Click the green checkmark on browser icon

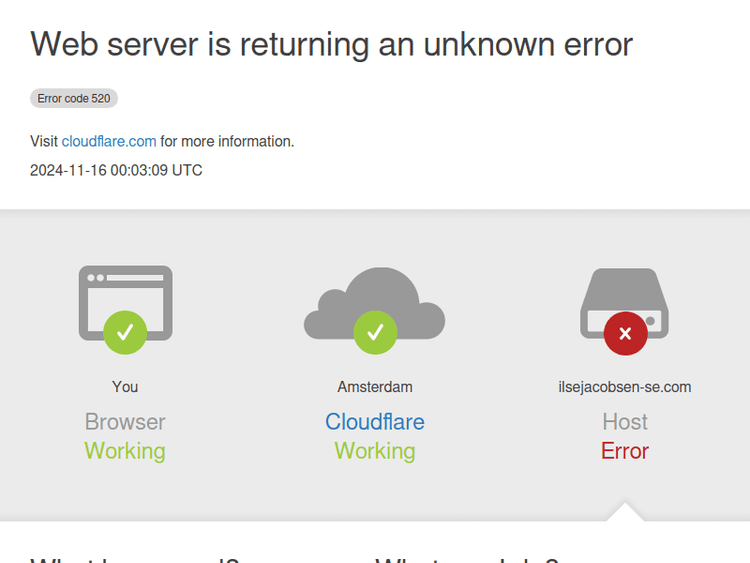(125, 333)
